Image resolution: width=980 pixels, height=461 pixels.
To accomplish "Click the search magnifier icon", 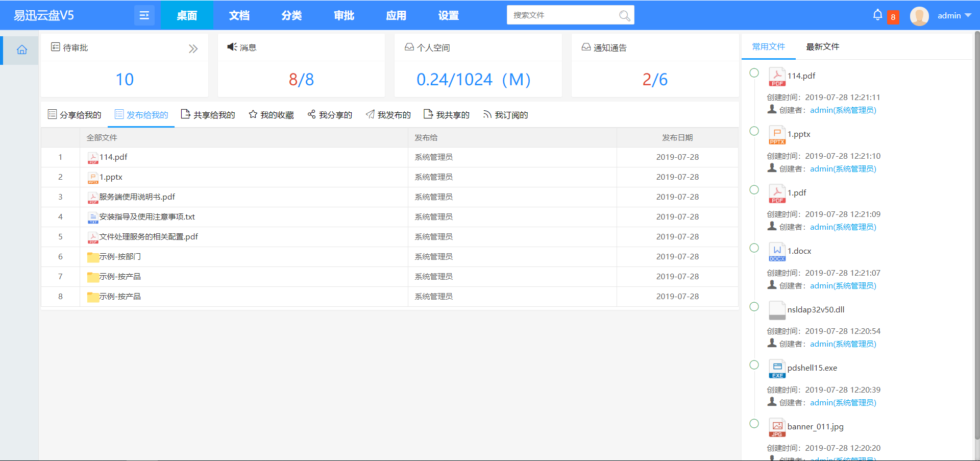I will coord(624,15).
